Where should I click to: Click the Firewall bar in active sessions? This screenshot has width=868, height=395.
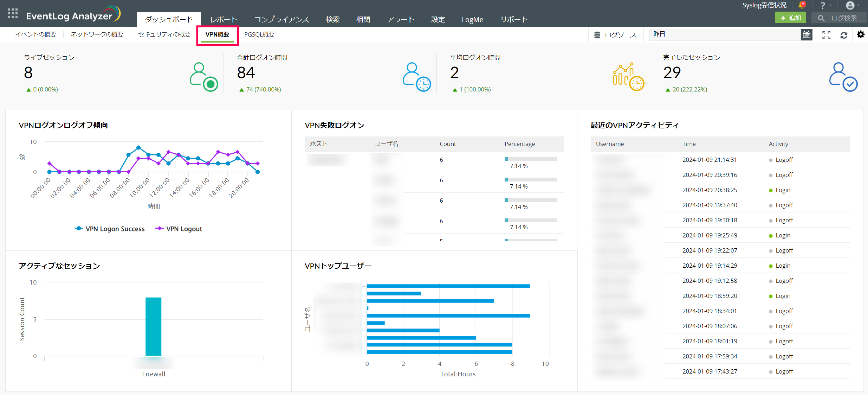click(153, 326)
